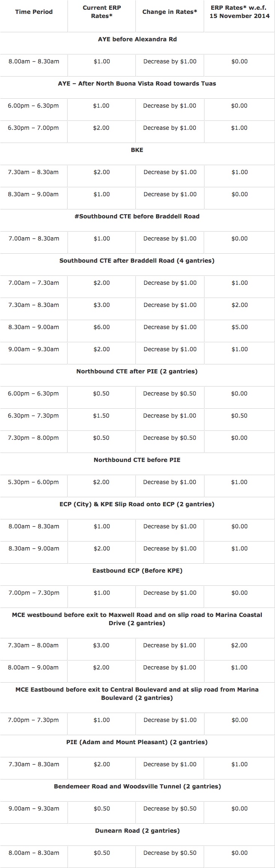Click the "Eastbound ECP (Before KPE)" heading
Screen dimensions: 275x868
137,571
